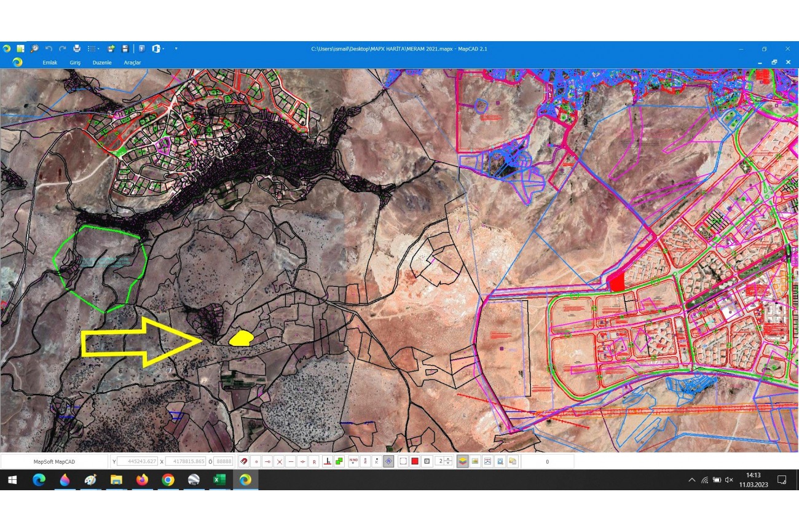Expand the quick access toolbar customize arrow
The image size is (799, 532).
pos(176,49)
